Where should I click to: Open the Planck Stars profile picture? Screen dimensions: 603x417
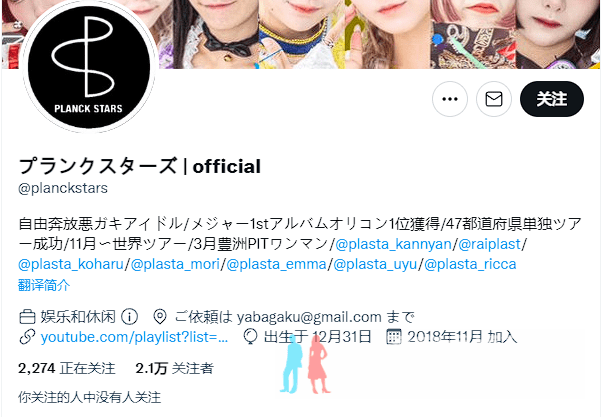(x=89, y=65)
